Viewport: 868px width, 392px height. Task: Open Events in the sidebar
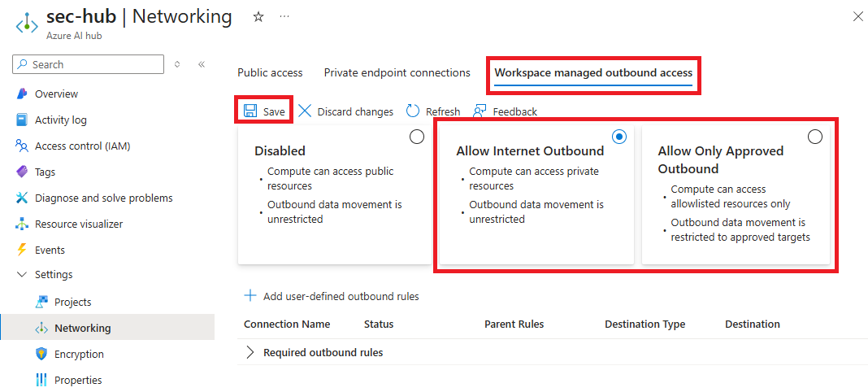tap(50, 250)
